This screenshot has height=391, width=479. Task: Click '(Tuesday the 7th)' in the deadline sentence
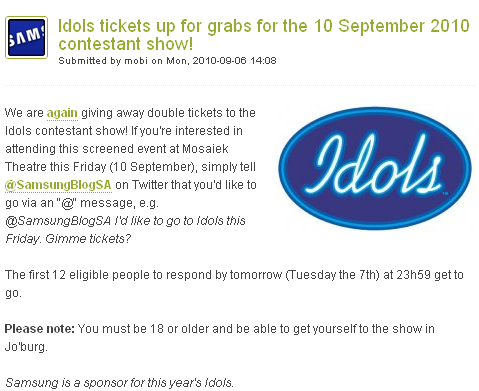point(332,275)
